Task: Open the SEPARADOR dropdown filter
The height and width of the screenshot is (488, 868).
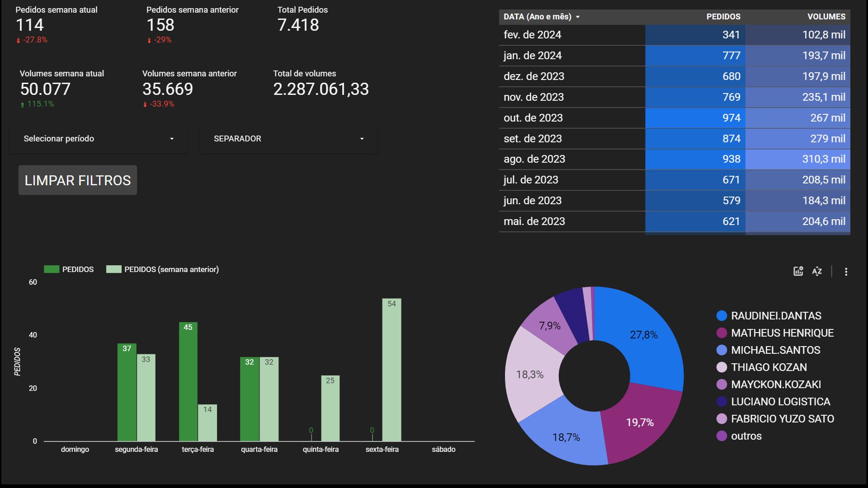Action: click(x=288, y=139)
